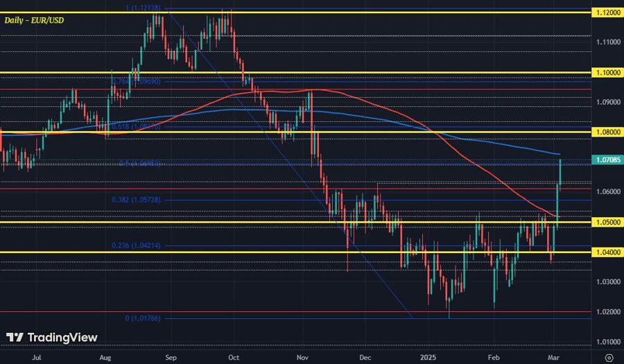Click the Mar time axis label
Viewport: 624px width, 364px height.
point(553,357)
